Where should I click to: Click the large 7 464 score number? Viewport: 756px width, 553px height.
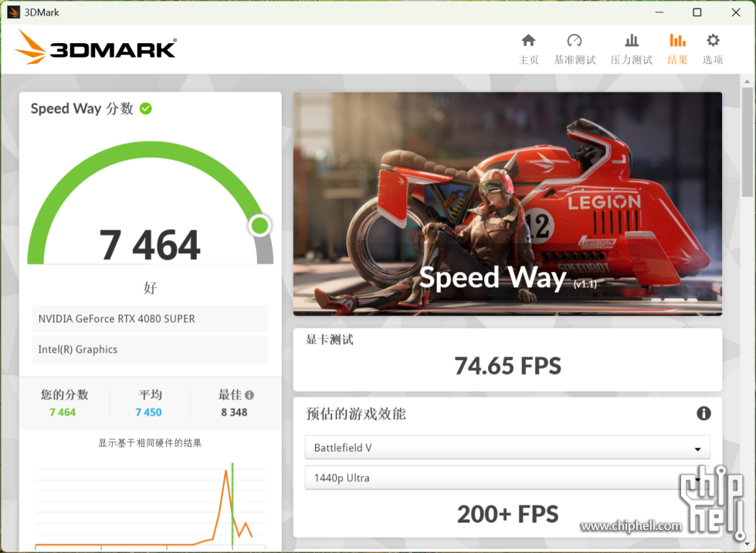pyautogui.click(x=150, y=245)
